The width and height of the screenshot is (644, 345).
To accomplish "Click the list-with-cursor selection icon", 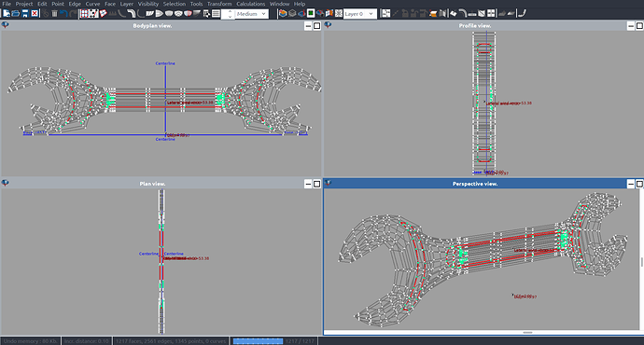I will coord(206,14).
